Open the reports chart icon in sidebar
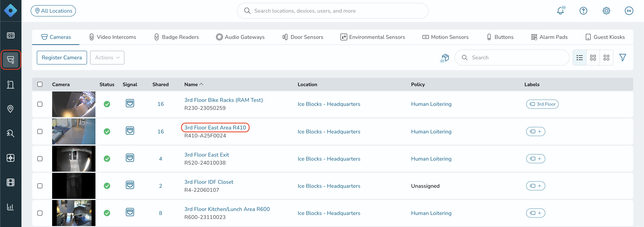The image size is (644, 227). click(x=11, y=207)
